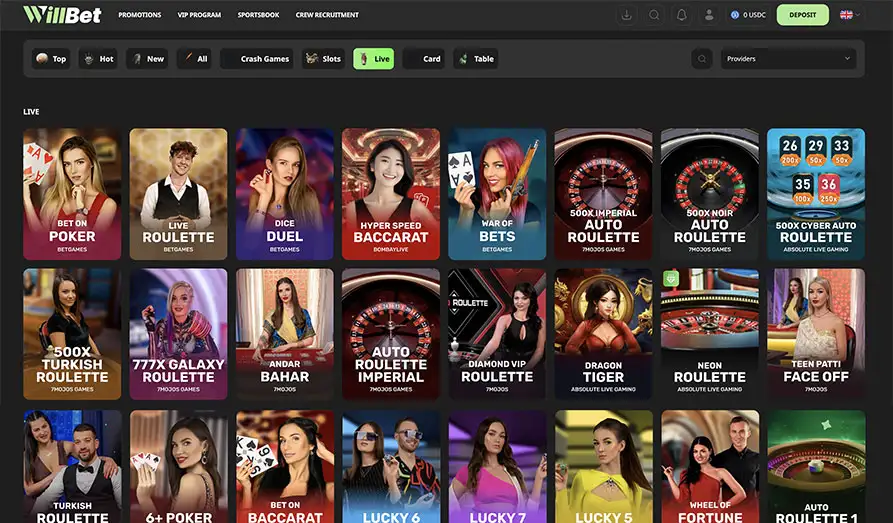Launch the Dice Duel game

pyautogui.click(x=285, y=194)
